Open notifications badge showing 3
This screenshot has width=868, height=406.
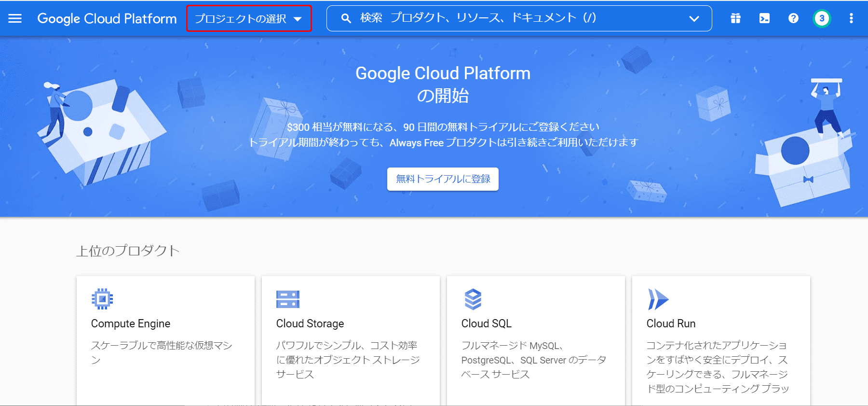tap(822, 18)
